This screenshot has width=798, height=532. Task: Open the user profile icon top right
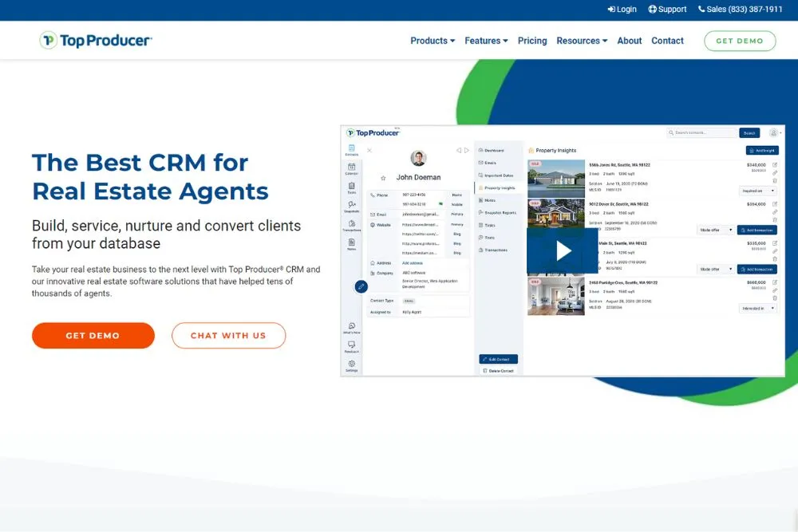[772, 133]
